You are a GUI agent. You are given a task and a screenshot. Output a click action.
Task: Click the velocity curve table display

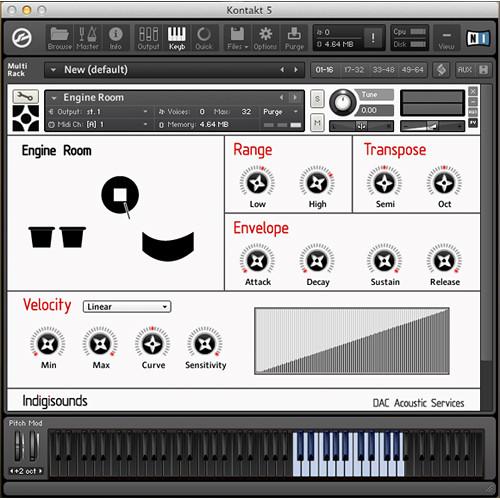click(x=352, y=341)
